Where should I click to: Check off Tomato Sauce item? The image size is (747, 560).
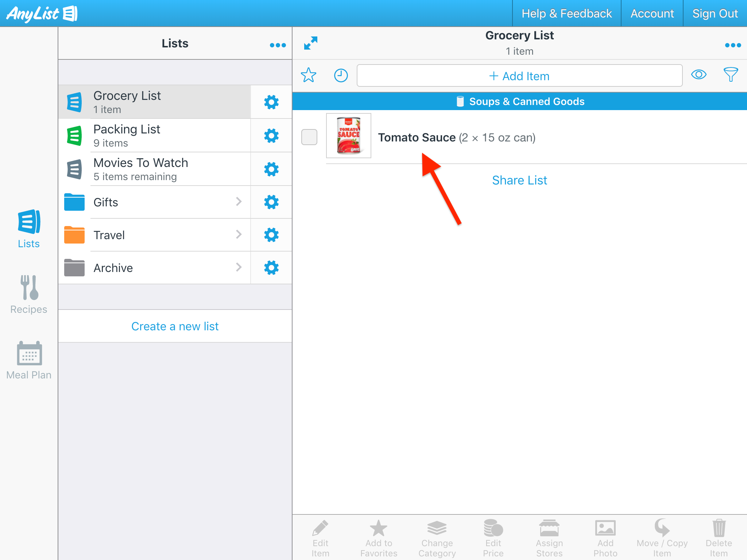pyautogui.click(x=309, y=137)
